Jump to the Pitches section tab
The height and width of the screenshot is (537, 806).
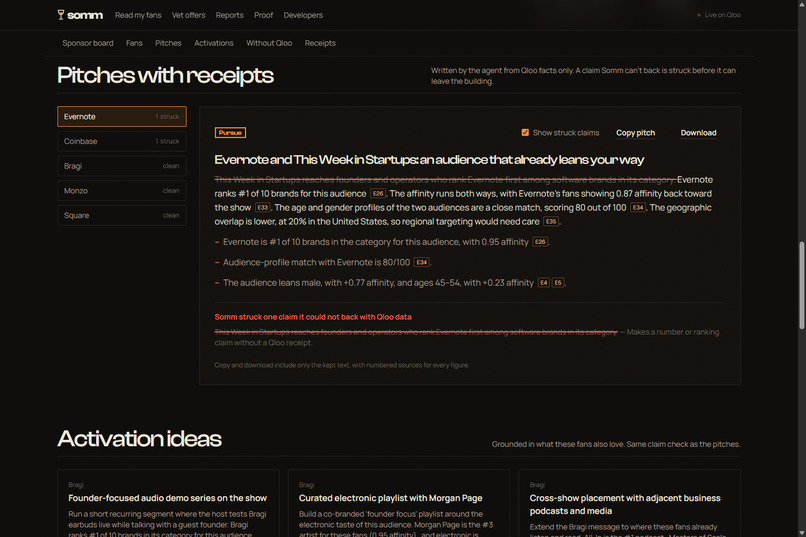[168, 43]
